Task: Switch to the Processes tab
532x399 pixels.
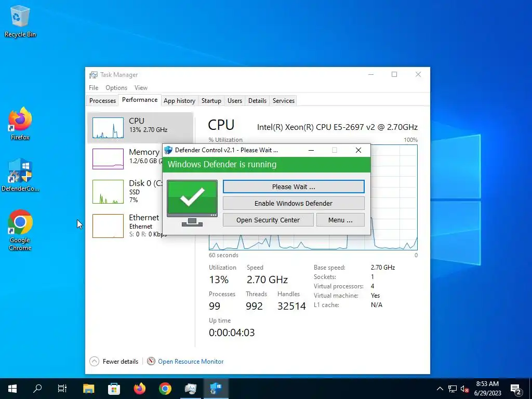Action: click(102, 100)
